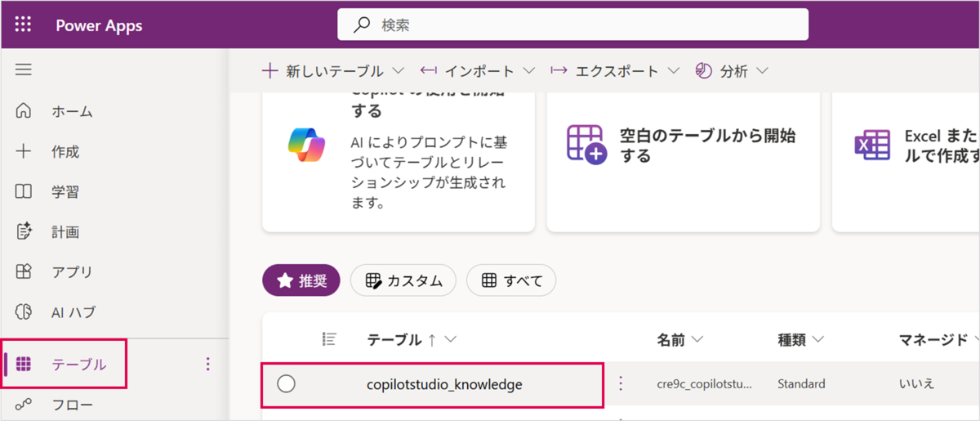Open アプリ in the sidebar

72,271
